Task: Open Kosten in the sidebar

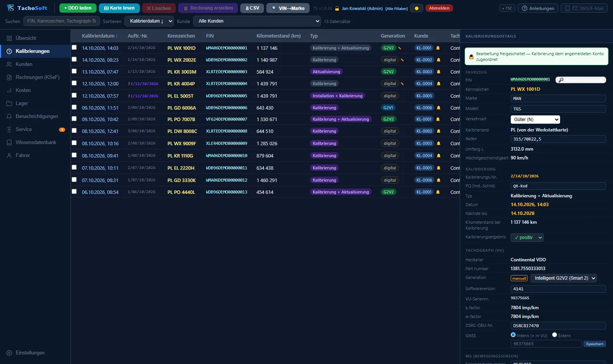Action: click(x=35, y=90)
